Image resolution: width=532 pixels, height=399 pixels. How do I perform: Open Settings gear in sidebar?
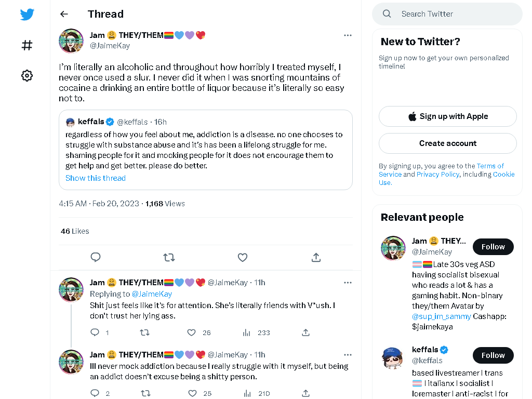tap(27, 75)
